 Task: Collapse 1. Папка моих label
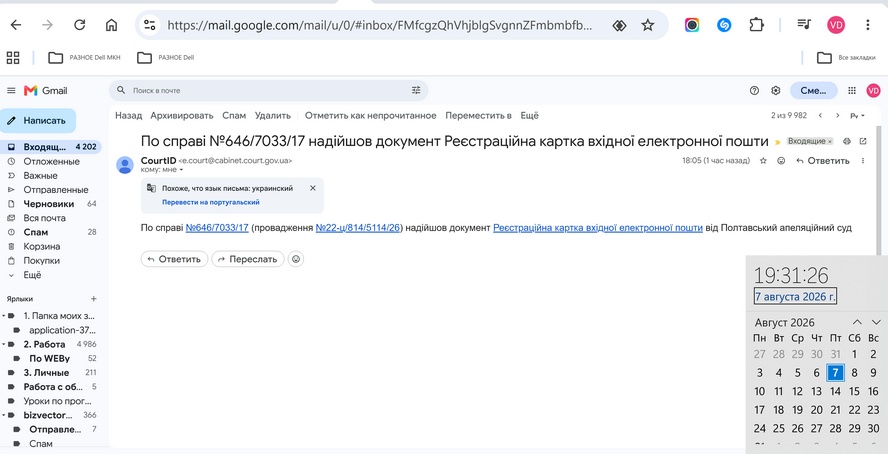click(3, 316)
